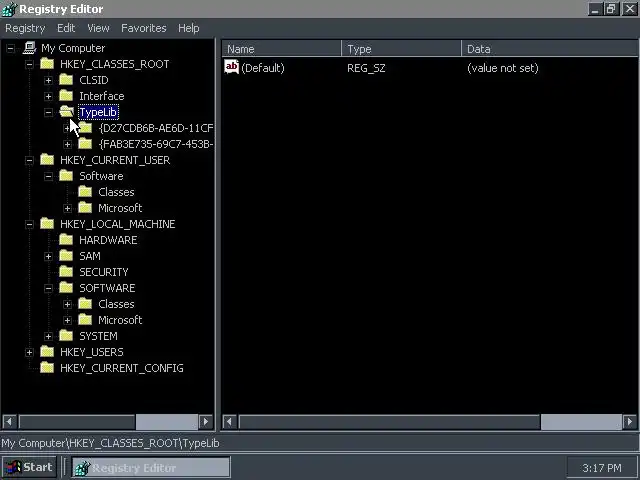Click the HKEY_CLASSES_ROOT folder icon
The width and height of the screenshot is (640, 480).
pos(47,64)
